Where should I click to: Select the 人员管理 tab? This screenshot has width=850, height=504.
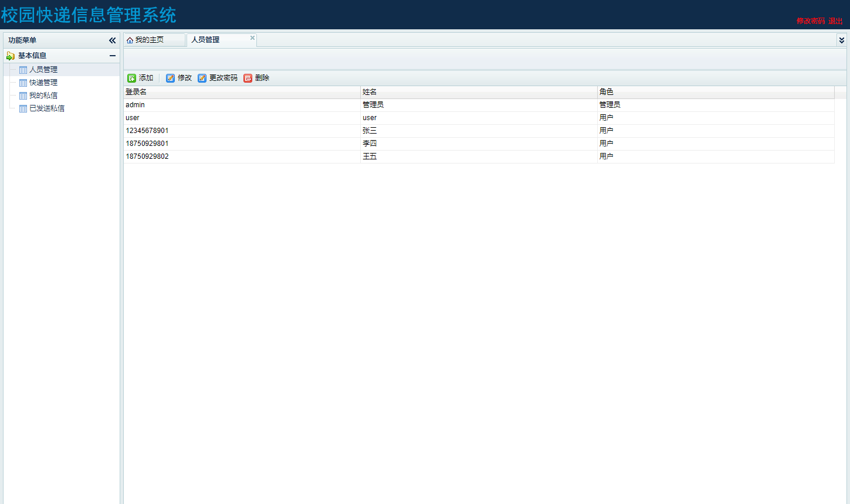[221, 40]
